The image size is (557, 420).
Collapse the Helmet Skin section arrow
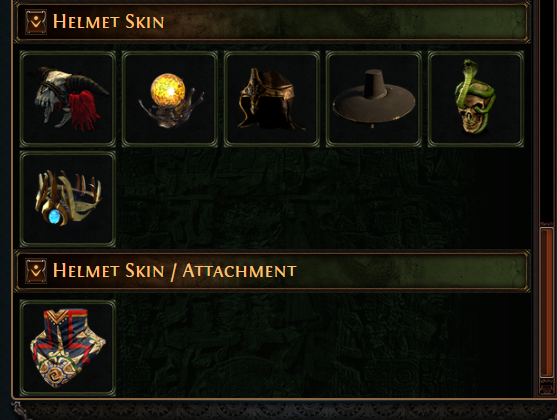36,22
